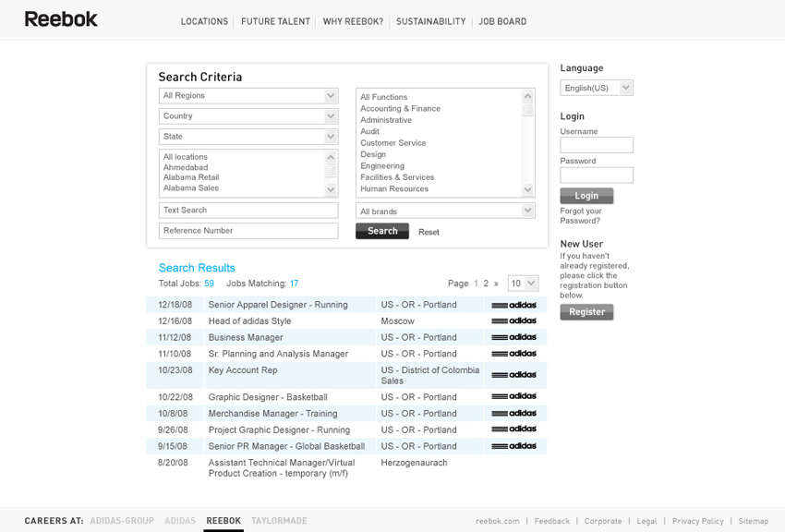Screen dimensions: 785x532
Task: Open Forgot your Password link
Action: (581, 216)
